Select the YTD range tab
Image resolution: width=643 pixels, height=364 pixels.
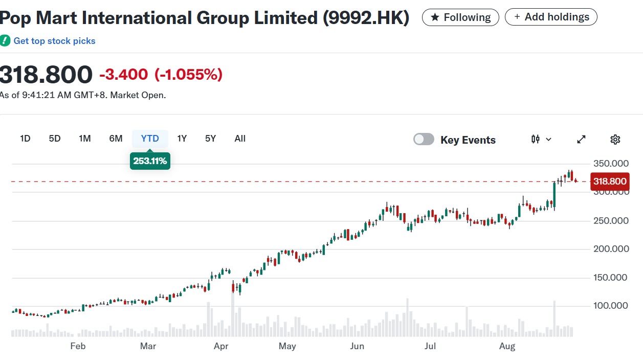tap(150, 139)
